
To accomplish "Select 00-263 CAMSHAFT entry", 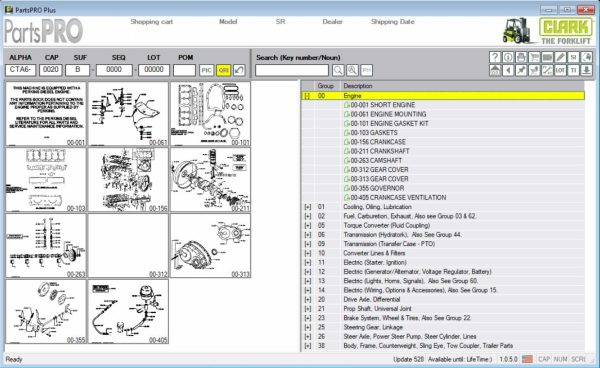I will tap(373, 160).
